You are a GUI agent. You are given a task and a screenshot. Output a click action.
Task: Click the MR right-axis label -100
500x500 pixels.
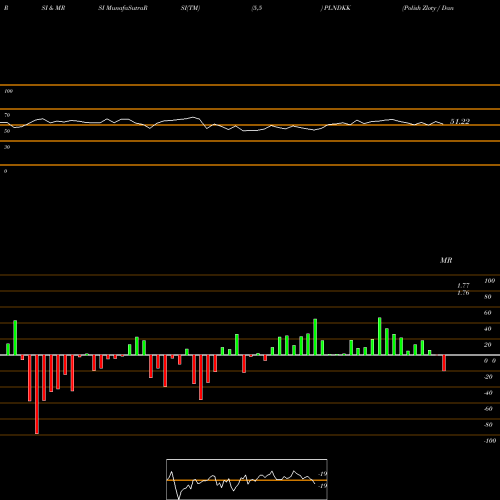490,441
